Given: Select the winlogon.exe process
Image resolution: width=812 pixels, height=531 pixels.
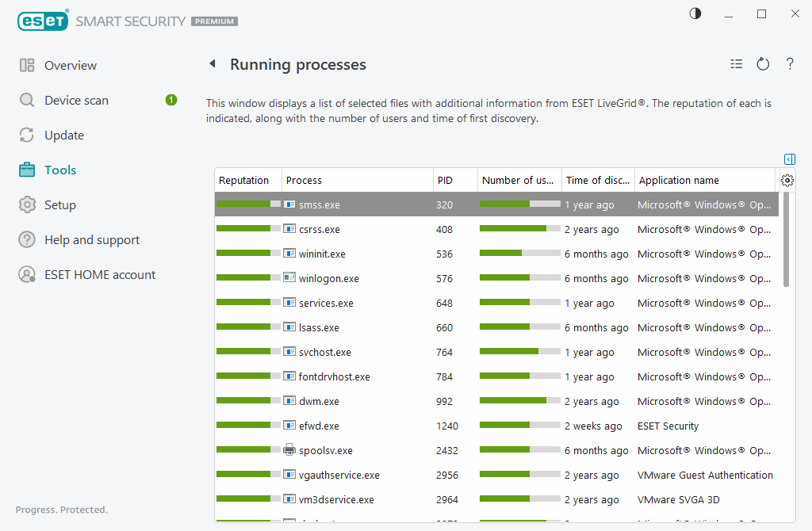Looking at the screenshot, I should click(x=496, y=278).
